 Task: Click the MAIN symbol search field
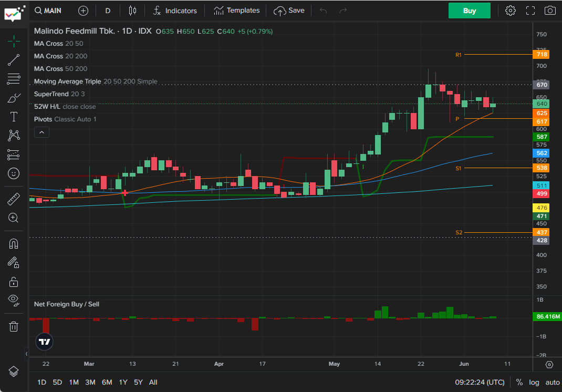[x=48, y=11]
